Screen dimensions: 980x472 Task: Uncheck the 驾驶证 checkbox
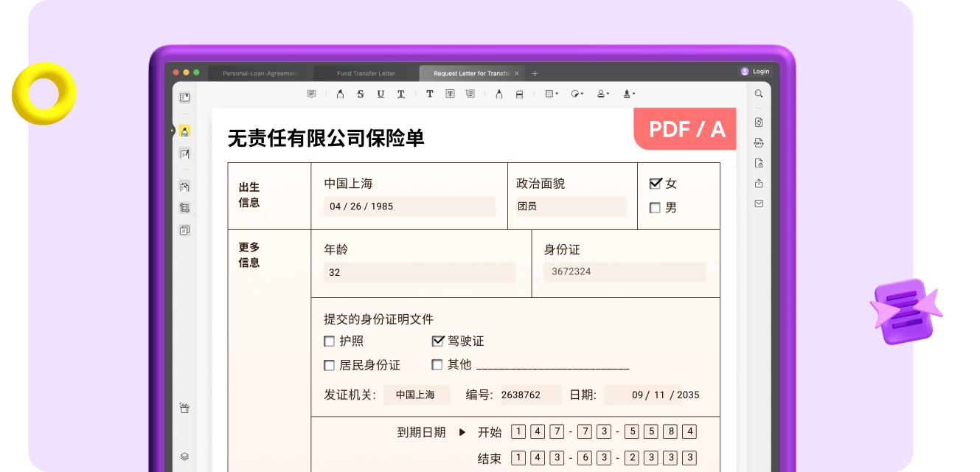coord(437,341)
